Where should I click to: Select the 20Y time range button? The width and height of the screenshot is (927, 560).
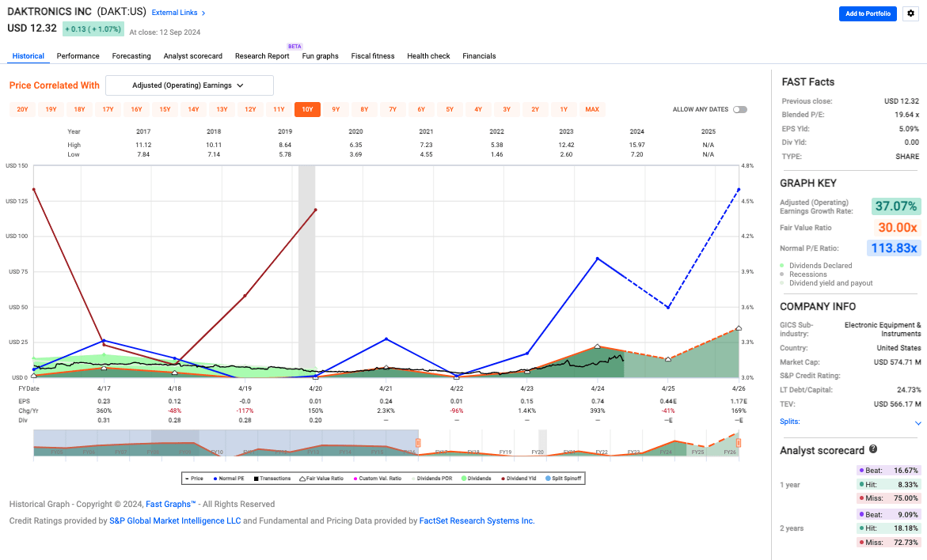pyautogui.click(x=22, y=109)
